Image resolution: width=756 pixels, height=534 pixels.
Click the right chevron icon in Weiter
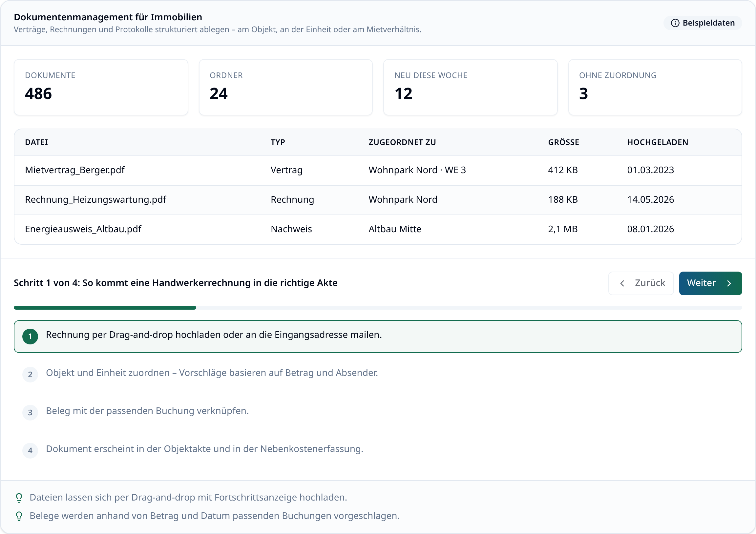pos(729,283)
